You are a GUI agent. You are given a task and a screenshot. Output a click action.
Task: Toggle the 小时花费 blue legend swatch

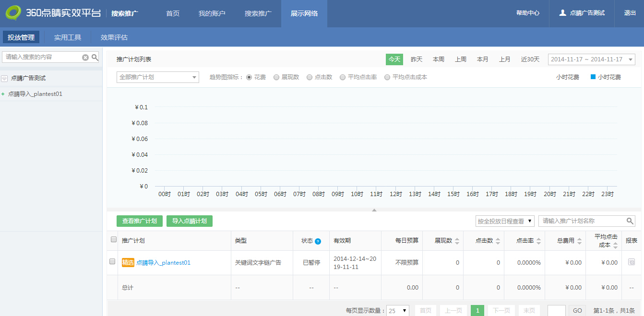pos(593,77)
